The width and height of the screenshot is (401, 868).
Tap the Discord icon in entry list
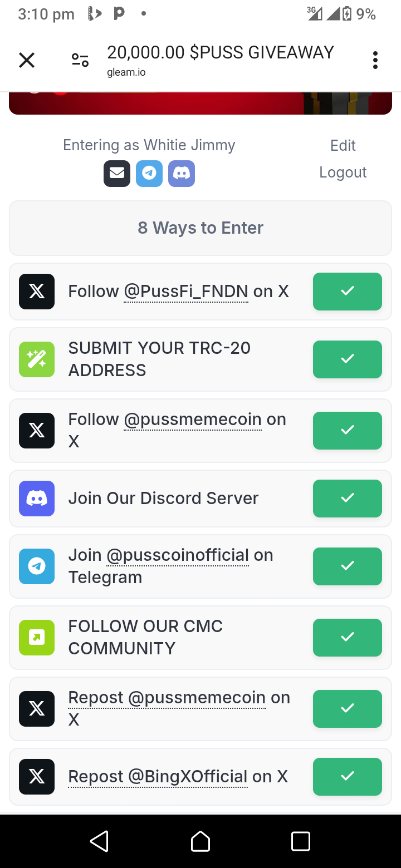[37, 499]
